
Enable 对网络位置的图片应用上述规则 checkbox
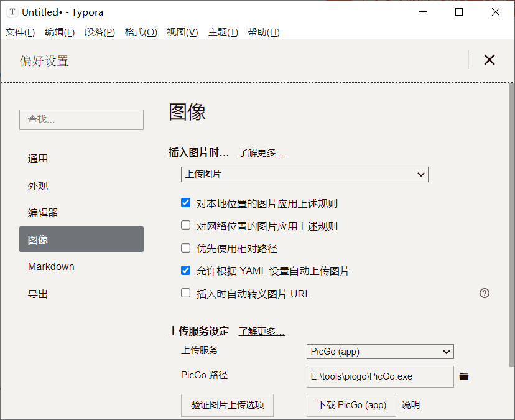pyautogui.click(x=185, y=225)
